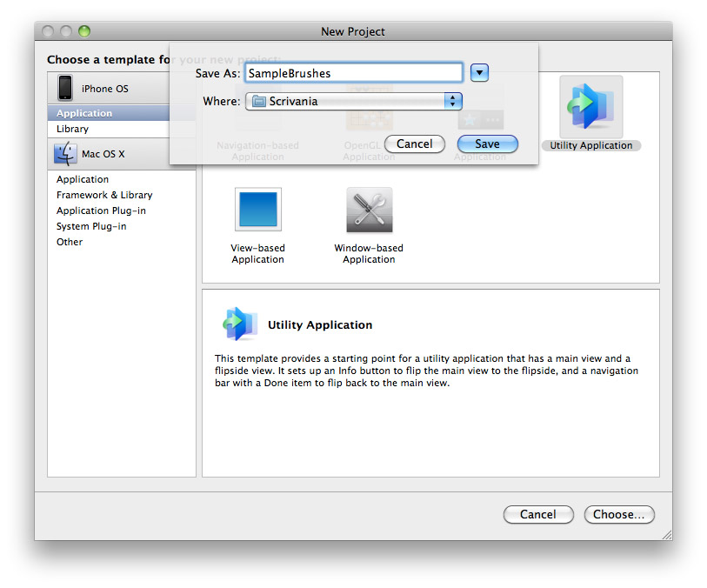Click the Mac OS X Finder icon
Viewport: 707px width, 588px height.
pos(65,154)
